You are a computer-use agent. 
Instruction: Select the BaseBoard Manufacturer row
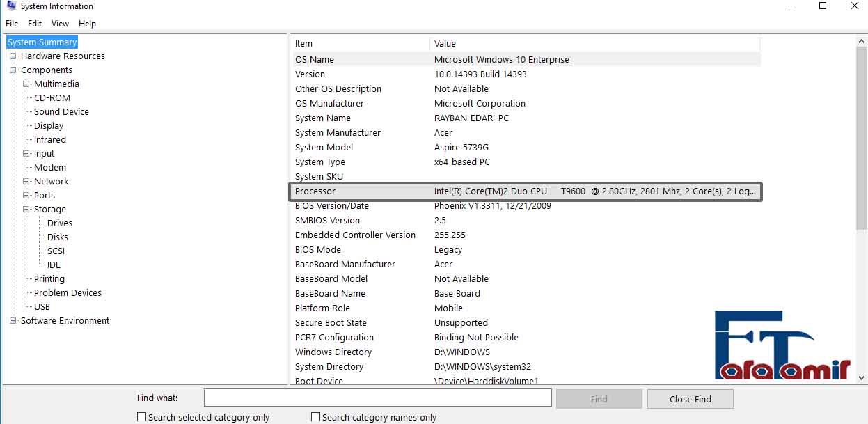[x=526, y=265]
